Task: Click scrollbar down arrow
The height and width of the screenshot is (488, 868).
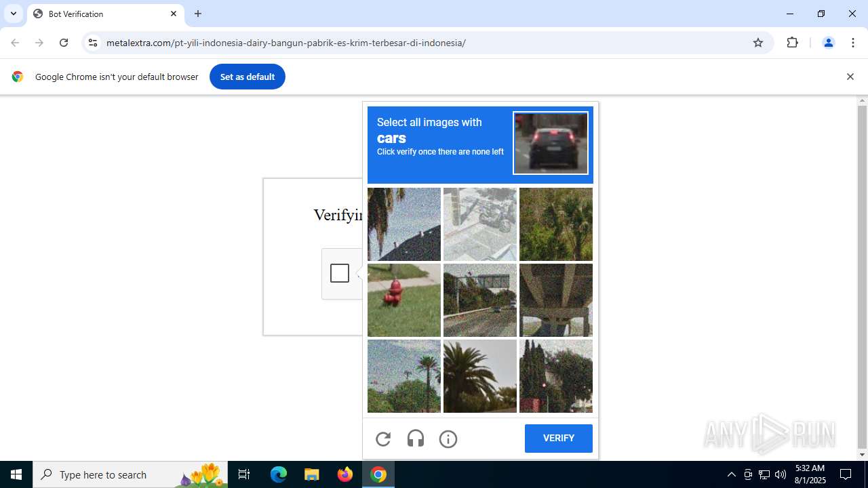Action: coord(862,455)
